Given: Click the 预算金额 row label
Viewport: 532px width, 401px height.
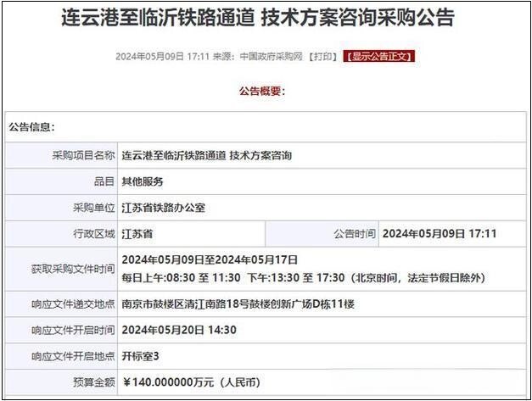Looking at the screenshot, I should click(93, 382).
